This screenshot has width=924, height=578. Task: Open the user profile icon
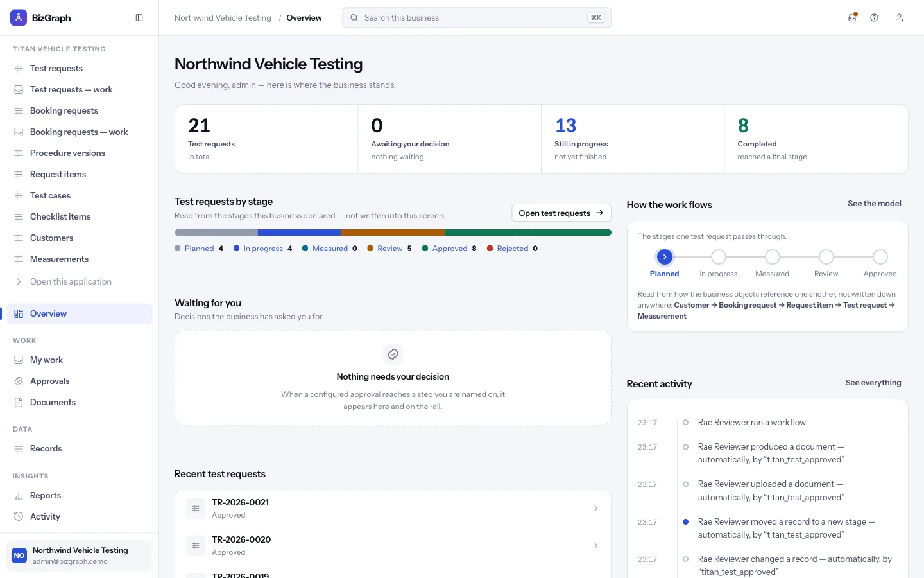[899, 18]
